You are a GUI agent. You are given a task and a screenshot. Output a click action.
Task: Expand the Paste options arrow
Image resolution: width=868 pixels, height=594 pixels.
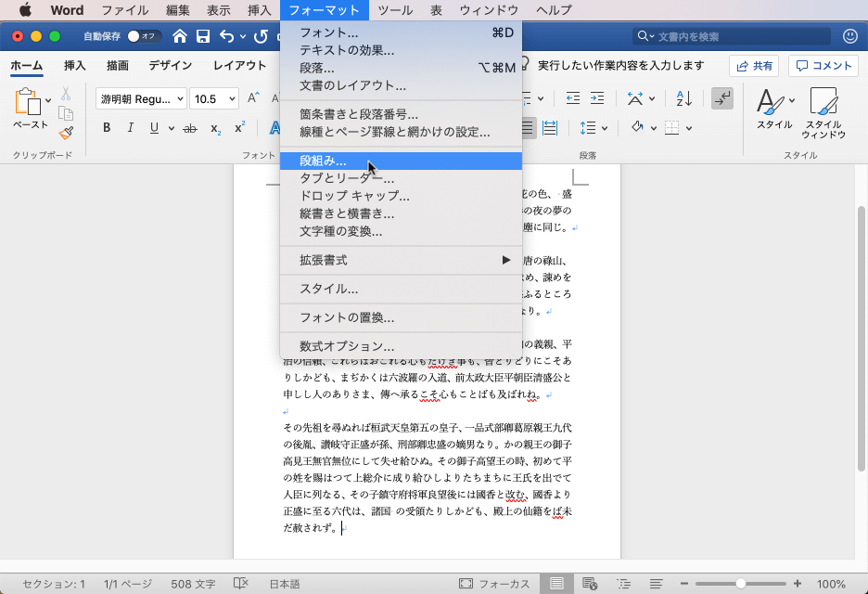pyautogui.click(x=48, y=100)
